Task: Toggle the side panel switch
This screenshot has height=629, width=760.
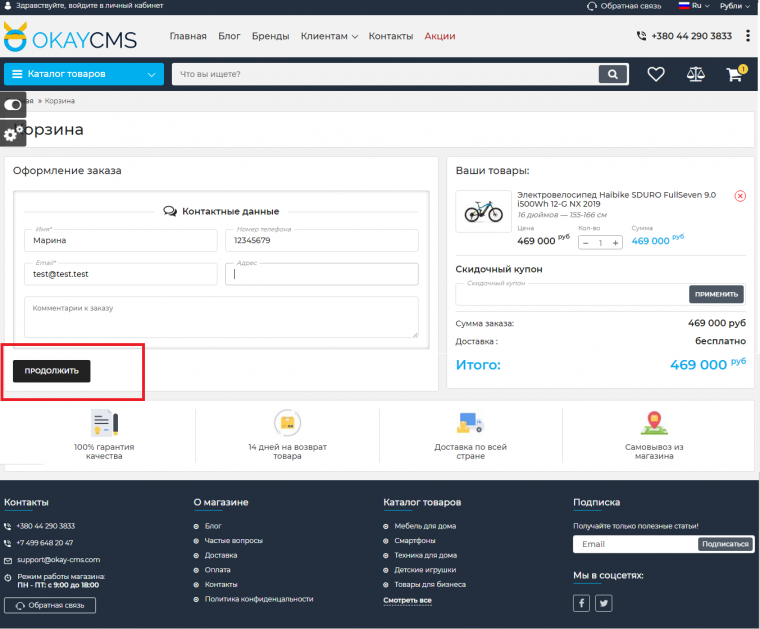Action: coord(13,104)
